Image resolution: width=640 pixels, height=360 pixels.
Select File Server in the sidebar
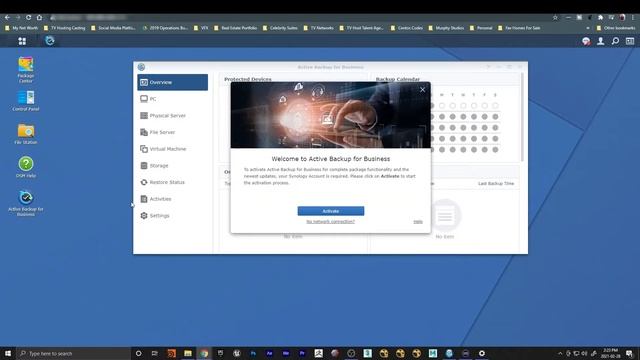(173, 132)
